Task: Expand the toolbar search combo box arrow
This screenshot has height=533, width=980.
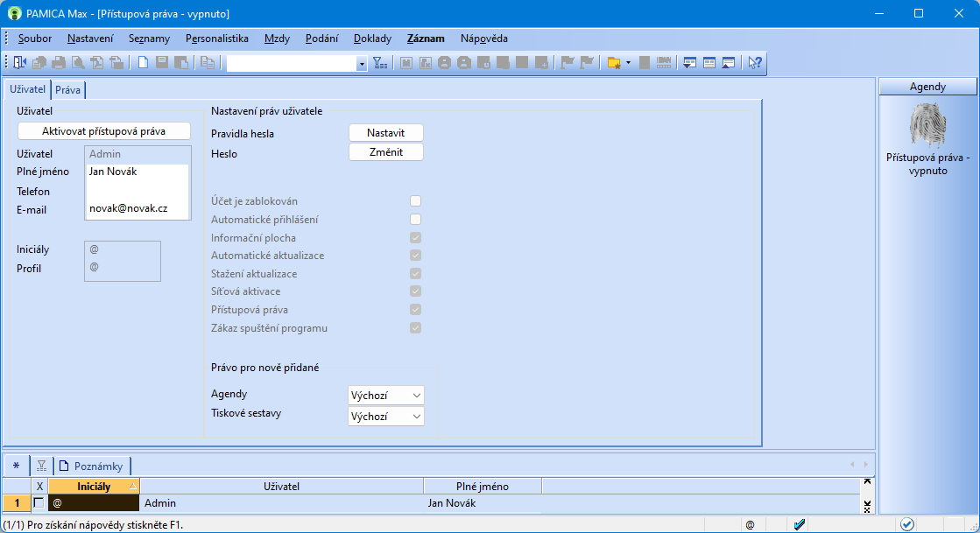Action: pyautogui.click(x=362, y=63)
